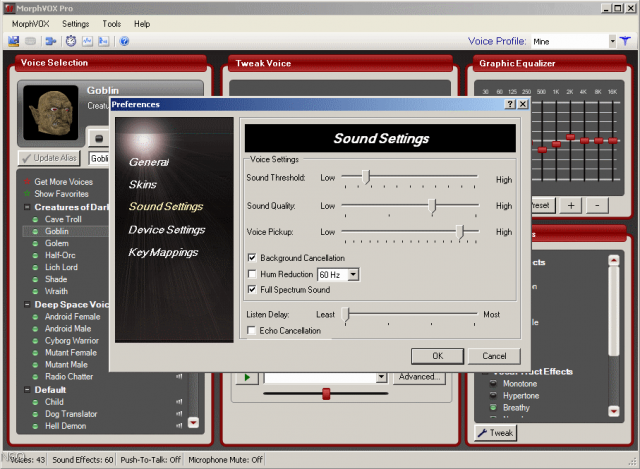Switch to Skins preferences page

point(143,184)
